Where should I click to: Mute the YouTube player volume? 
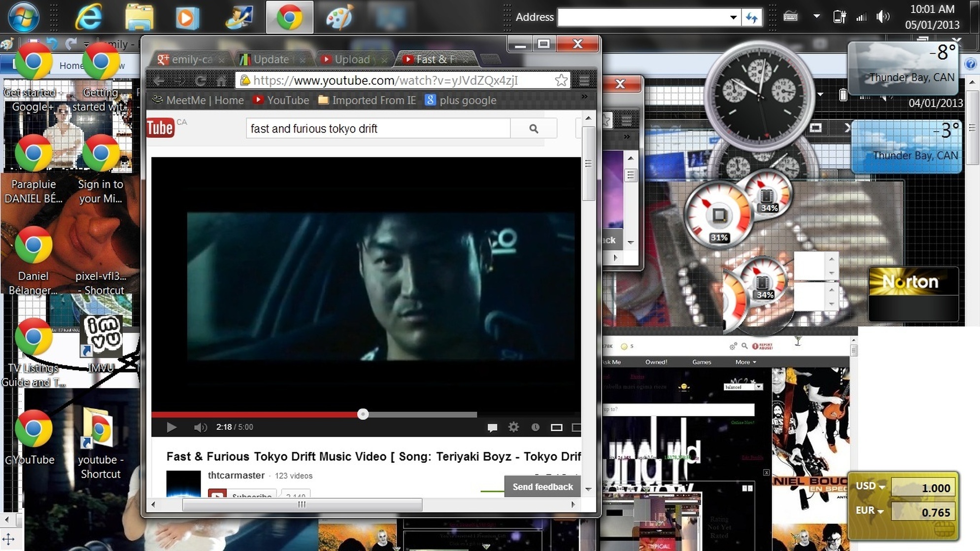[x=200, y=427]
